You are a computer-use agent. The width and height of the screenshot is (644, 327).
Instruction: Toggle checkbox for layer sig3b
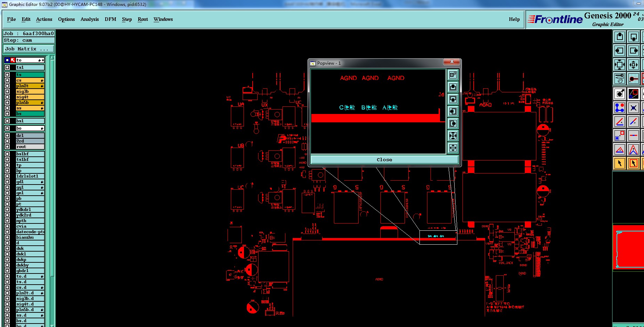(7, 91)
